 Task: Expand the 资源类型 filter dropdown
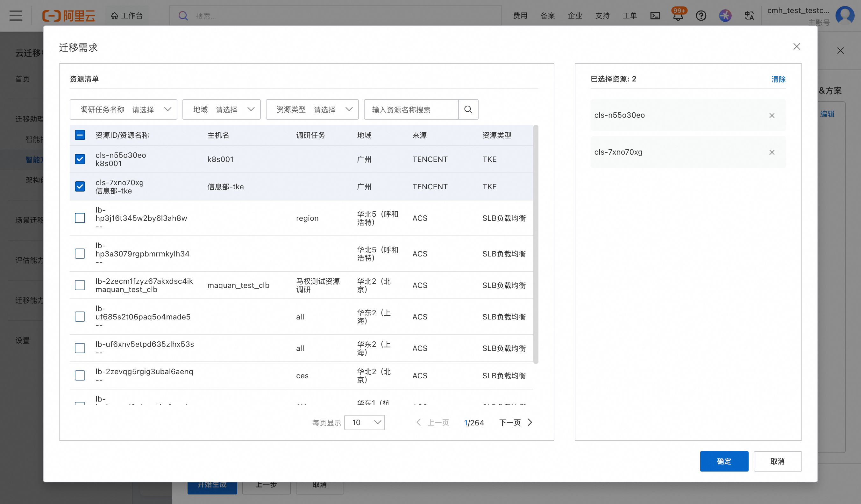pos(312,109)
